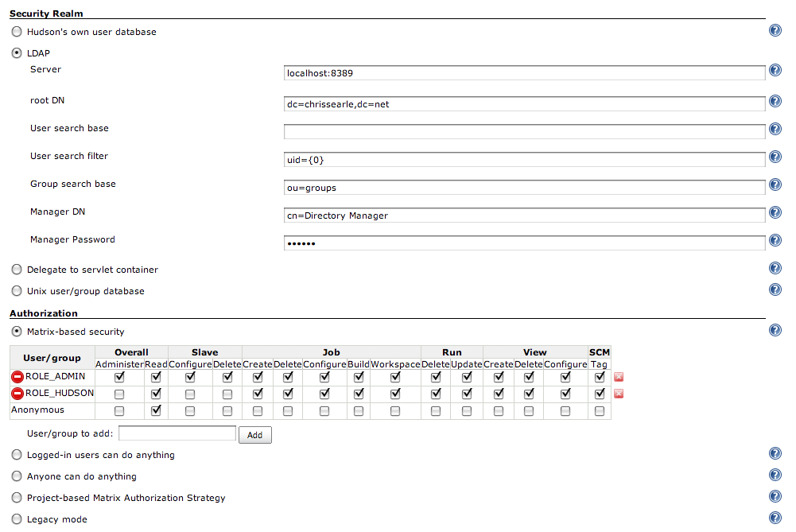Click help icon beside Matrix-based security
The height and width of the screenshot is (532, 796).
tap(775, 330)
